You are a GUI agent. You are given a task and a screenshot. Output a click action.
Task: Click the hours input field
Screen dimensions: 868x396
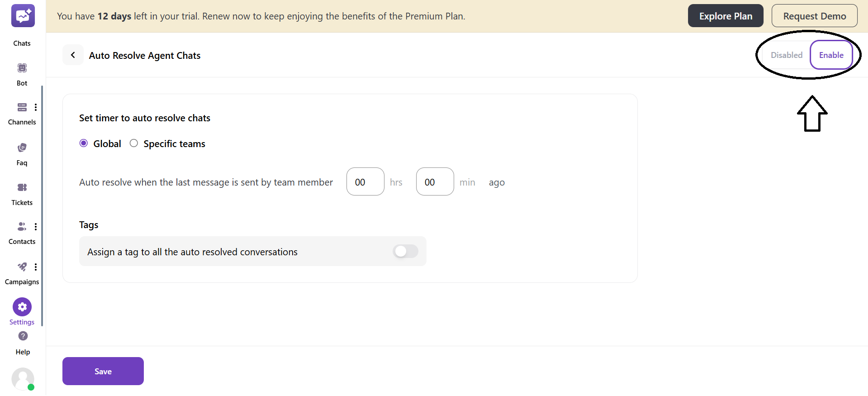(365, 182)
